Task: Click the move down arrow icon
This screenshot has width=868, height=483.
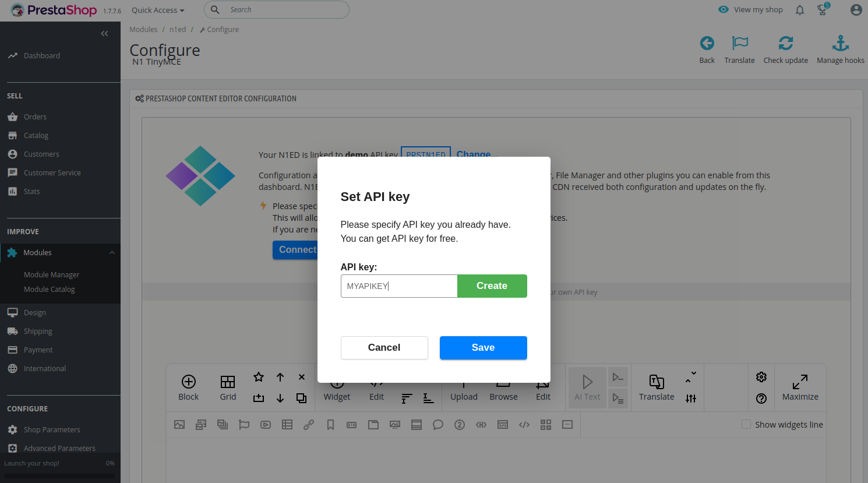Action: [280, 399]
